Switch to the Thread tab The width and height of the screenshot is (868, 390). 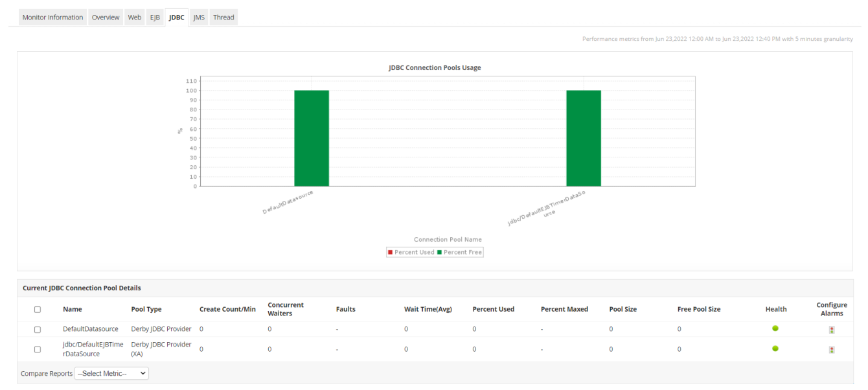click(x=223, y=17)
